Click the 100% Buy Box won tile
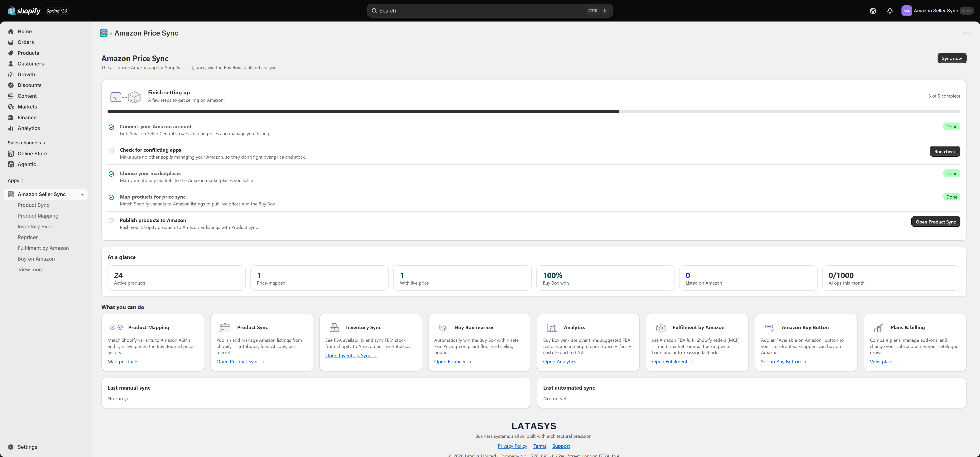Image resolution: width=980 pixels, height=457 pixels. coord(605,278)
